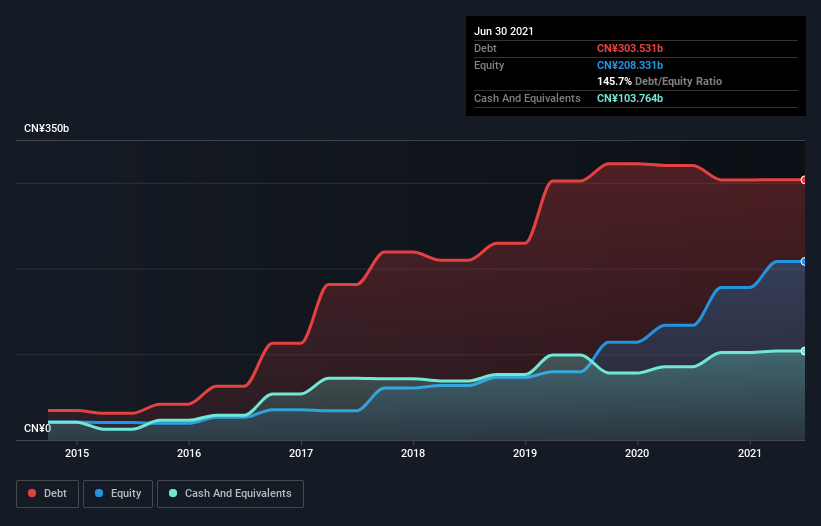Select the teal Cash line endpoint marker
This screenshot has width=821, height=526.
click(804, 351)
